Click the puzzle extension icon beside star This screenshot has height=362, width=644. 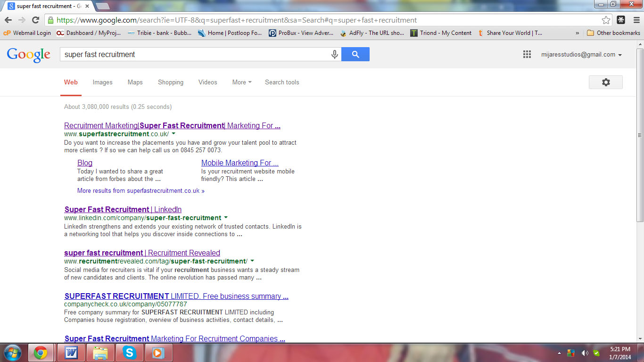621,20
